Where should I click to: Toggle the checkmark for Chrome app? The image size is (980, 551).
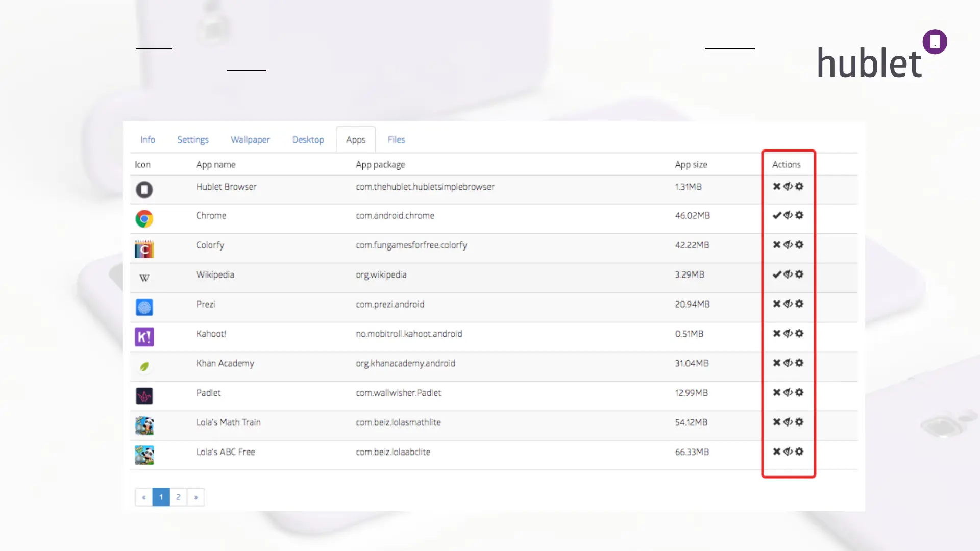(x=776, y=215)
